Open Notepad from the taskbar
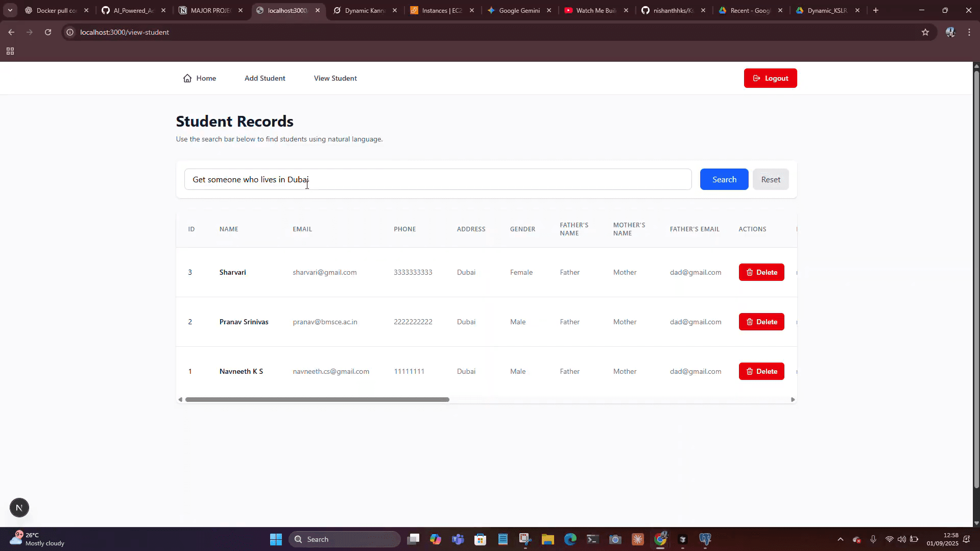Viewport: 980px width, 551px height. point(503,539)
